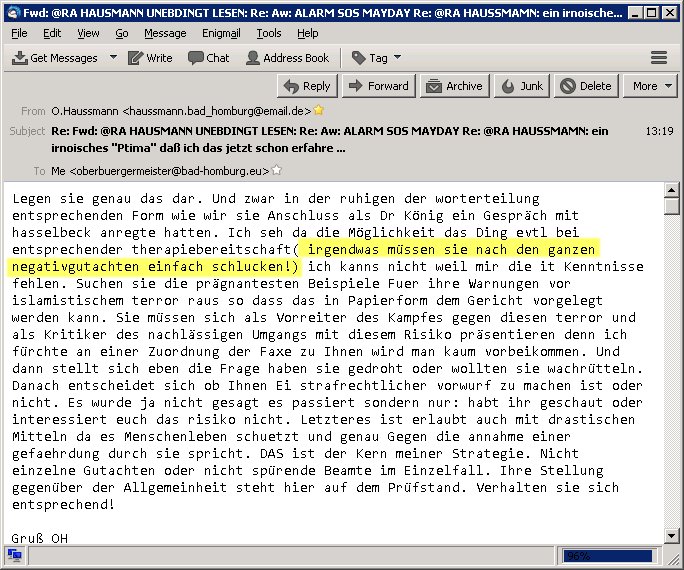Screen dimensions: 684x570
Task: Reply to this message
Action: 307,86
